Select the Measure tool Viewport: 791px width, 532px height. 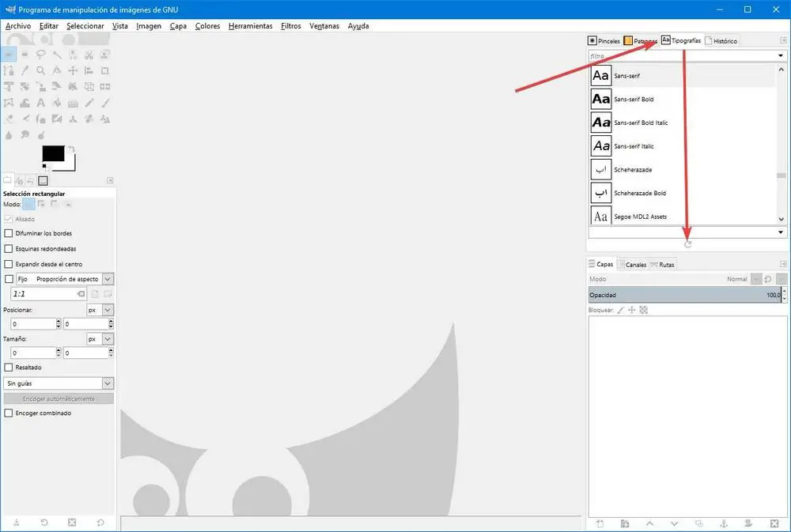57,70
